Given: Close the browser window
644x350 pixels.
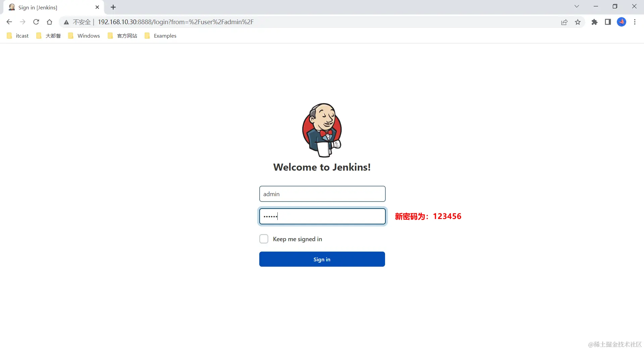Looking at the screenshot, I should (x=634, y=6).
